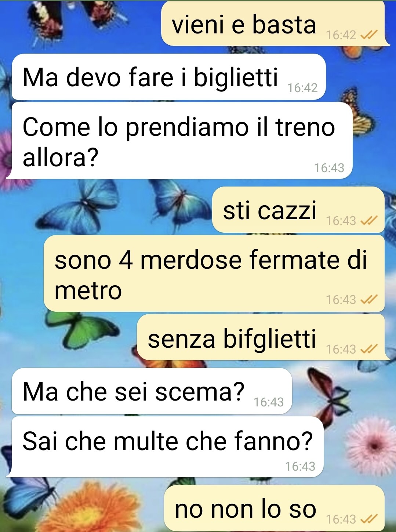
Task: Select the 'sti cazzi' sent message
Action: click(298, 210)
